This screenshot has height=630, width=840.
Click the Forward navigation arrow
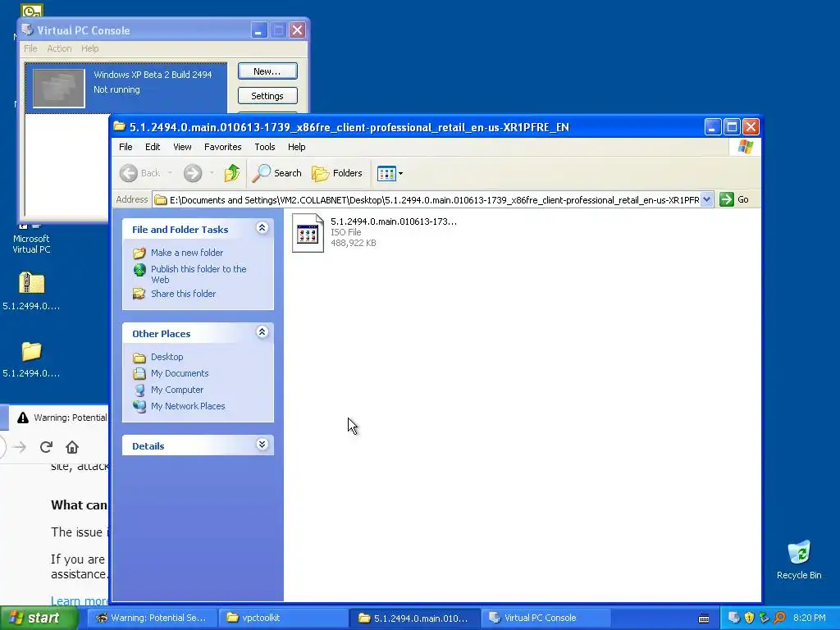193,173
